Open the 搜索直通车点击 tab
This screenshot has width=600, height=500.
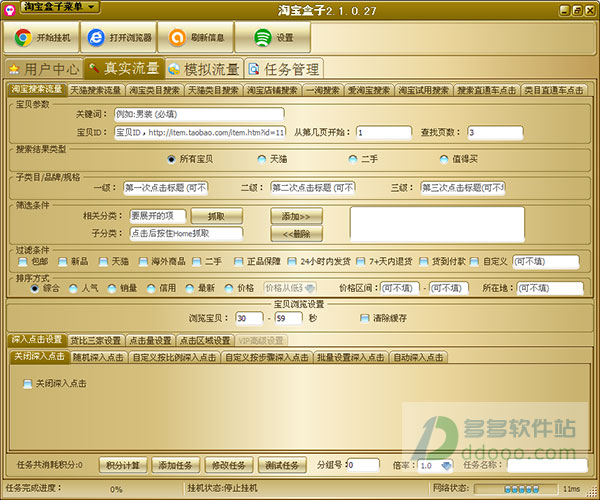pos(487,90)
